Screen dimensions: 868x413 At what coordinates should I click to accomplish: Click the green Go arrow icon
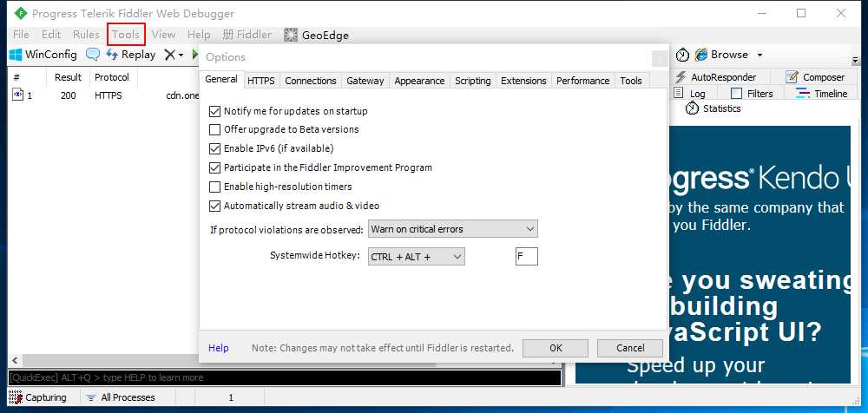[194, 55]
